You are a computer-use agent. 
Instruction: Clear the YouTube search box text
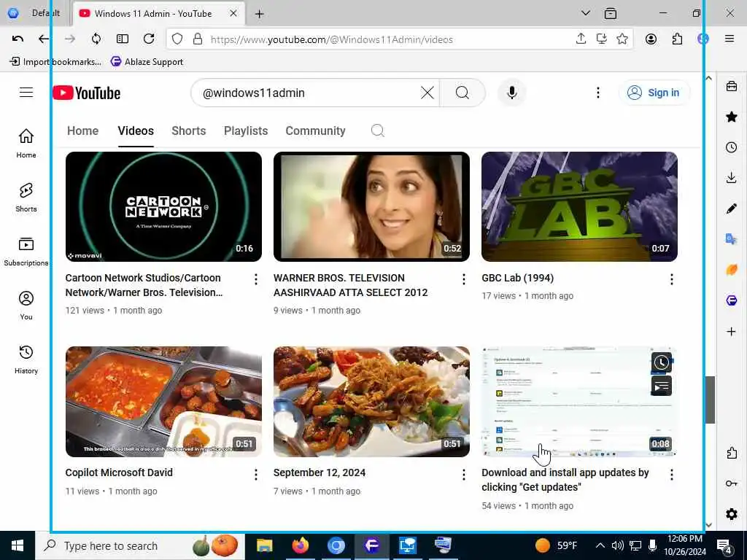[427, 93]
